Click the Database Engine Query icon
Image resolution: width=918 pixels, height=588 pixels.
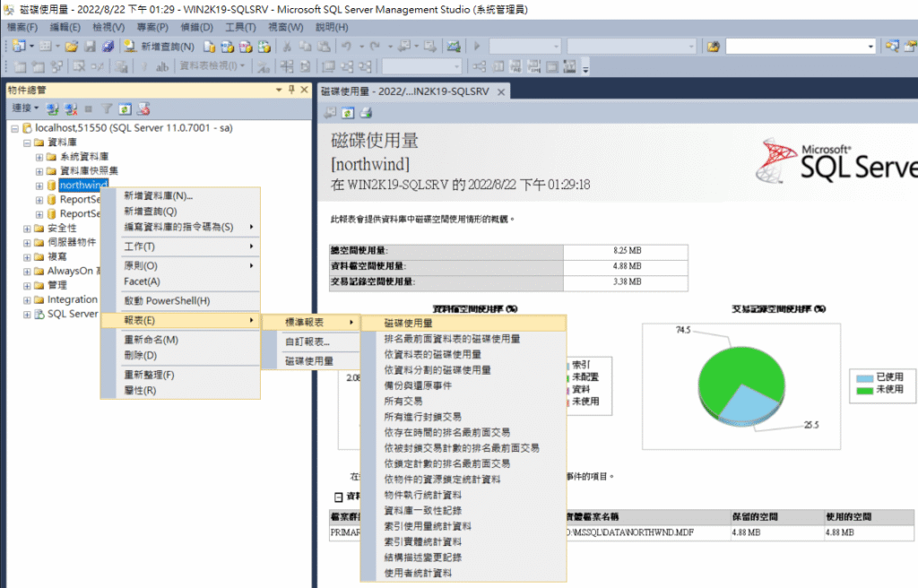click(209, 47)
